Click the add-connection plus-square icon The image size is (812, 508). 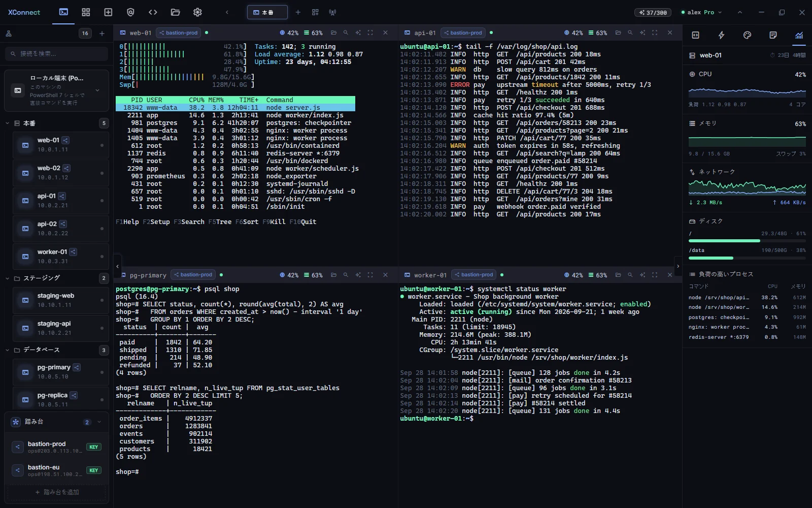108,12
